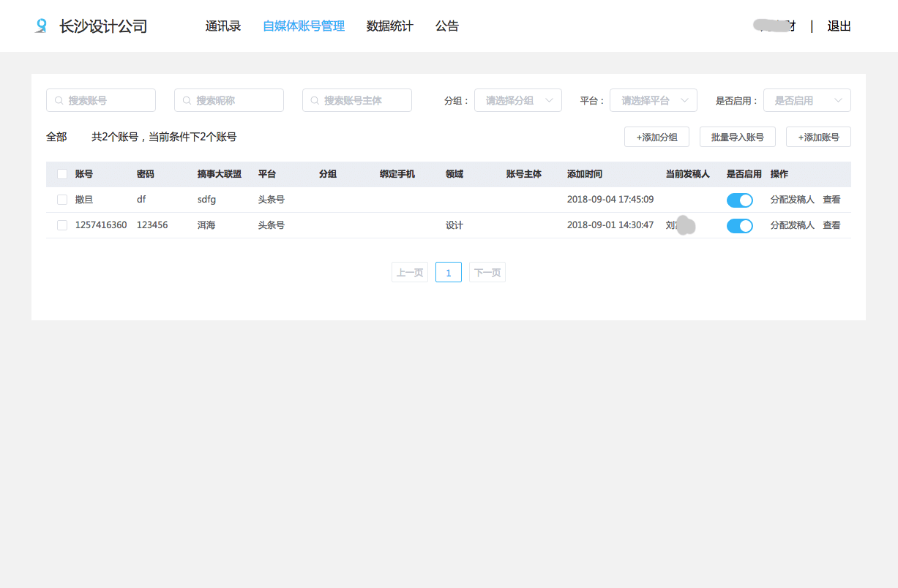The width and height of the screenshot is (898, 588).
Task: Open the 数据统计 menu item
Action: [389, 26]
